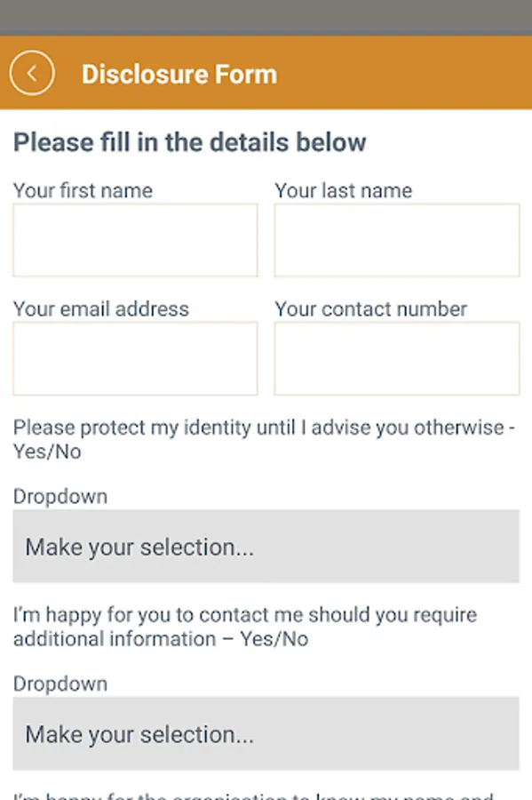This screenshot has width=532, height=800.
Task: Click the back arrow in the header
Action: [x=31, y=73]
